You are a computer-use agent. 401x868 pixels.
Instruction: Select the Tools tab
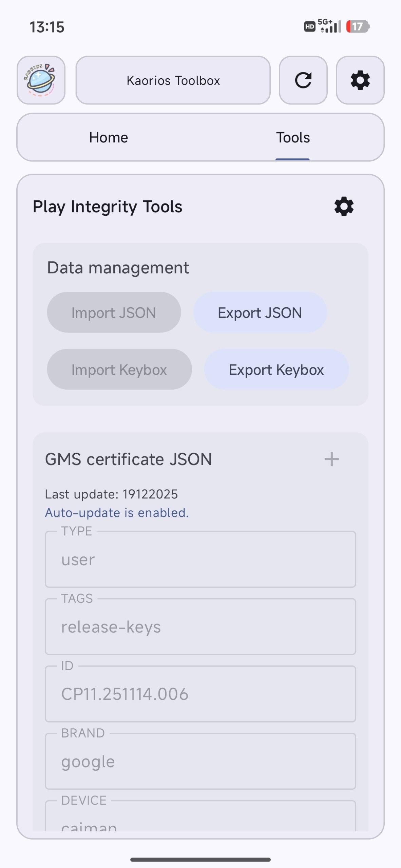(x=292, y=138)
